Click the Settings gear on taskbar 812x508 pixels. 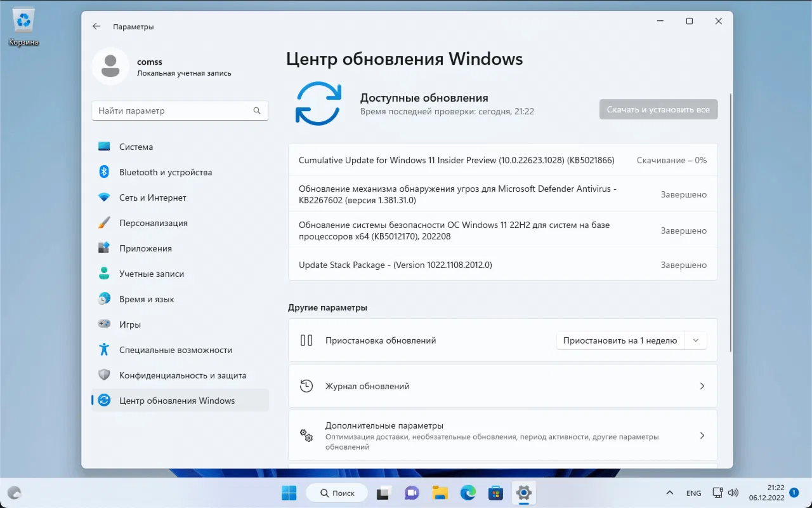tap(523, 493)
